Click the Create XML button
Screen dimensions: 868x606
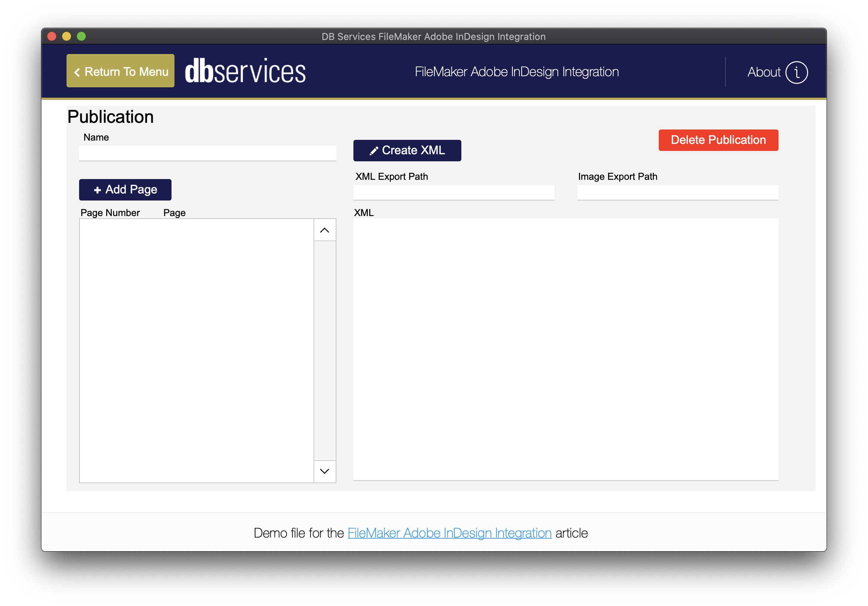(x=407, y=151)
